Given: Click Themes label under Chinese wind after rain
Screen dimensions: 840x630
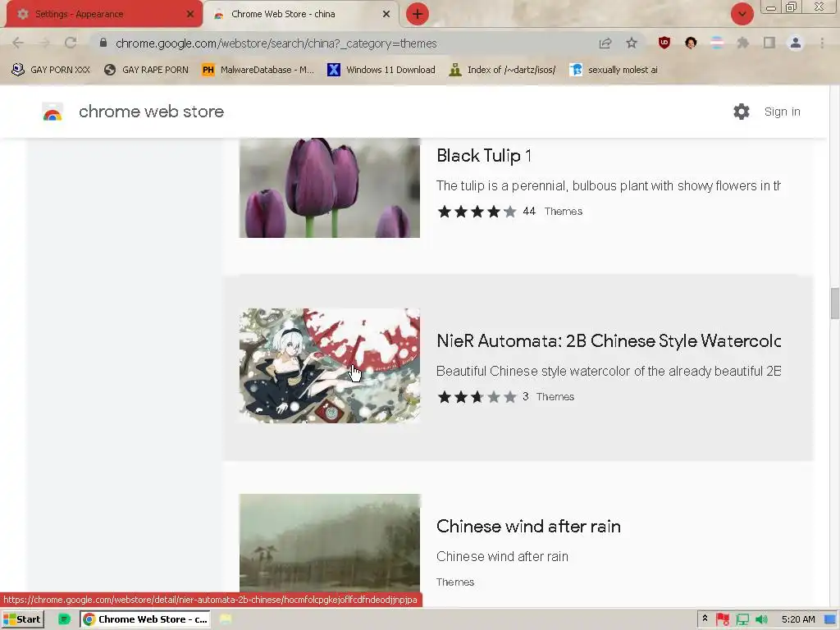Looking at the screenshot, I should [455, 582].
